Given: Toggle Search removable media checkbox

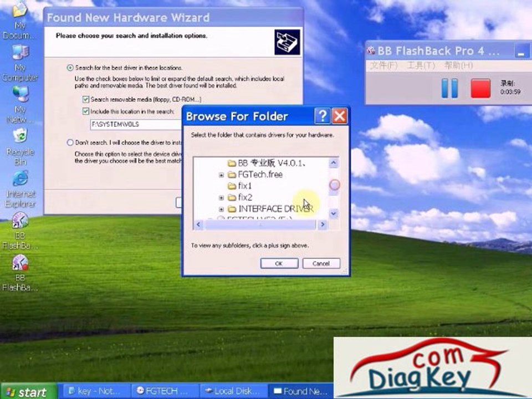Looking at the screenshot, I should (86, 99).
